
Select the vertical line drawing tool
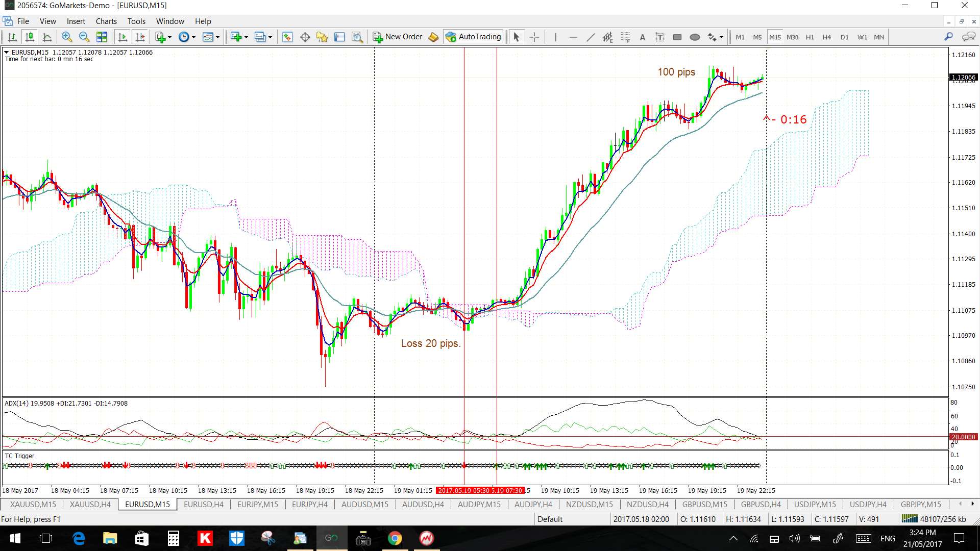point(555,37)
